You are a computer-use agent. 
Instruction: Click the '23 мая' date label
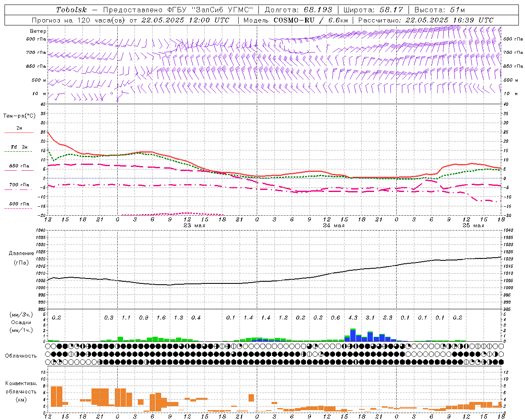point(194,226)
